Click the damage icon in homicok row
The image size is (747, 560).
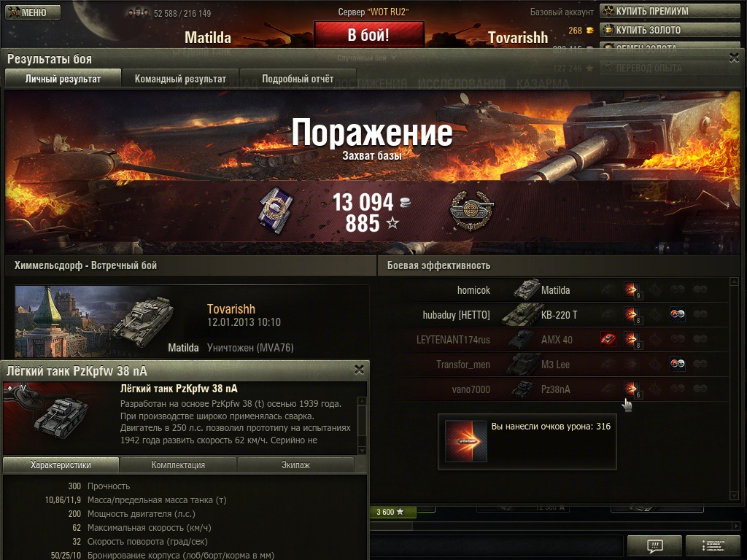point(631,289)
